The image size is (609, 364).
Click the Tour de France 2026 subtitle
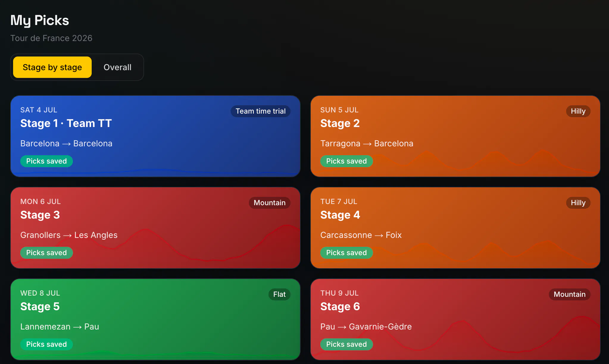click(51, 38)
